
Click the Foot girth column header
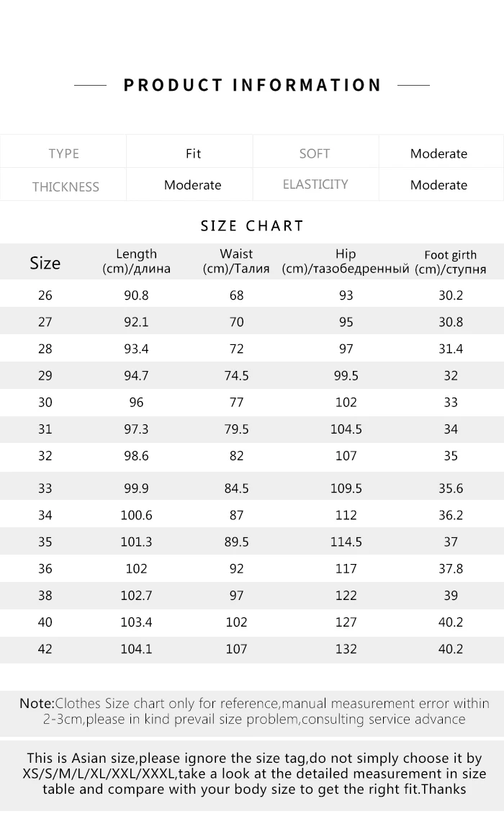click(x=451, y=261)
